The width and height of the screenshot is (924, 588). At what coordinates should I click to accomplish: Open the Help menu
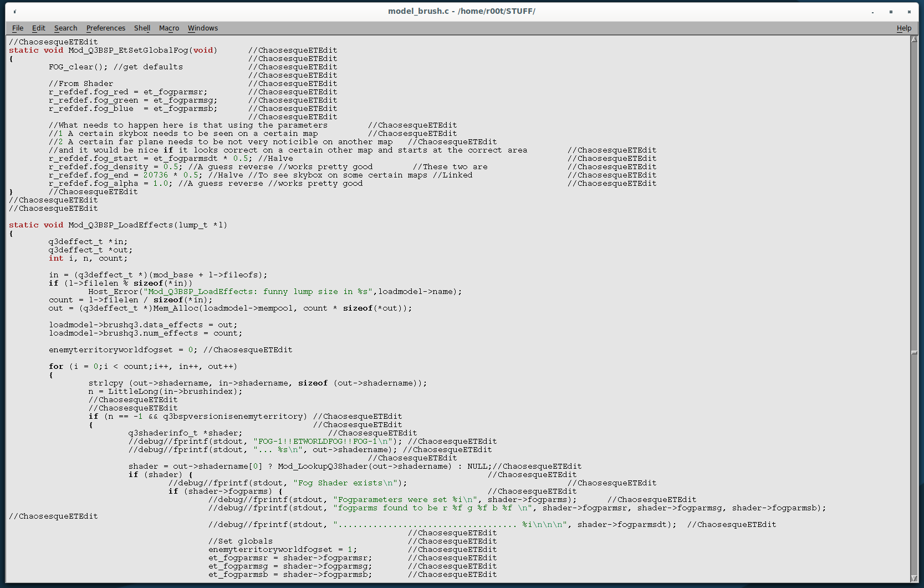(x=903, y=28)
